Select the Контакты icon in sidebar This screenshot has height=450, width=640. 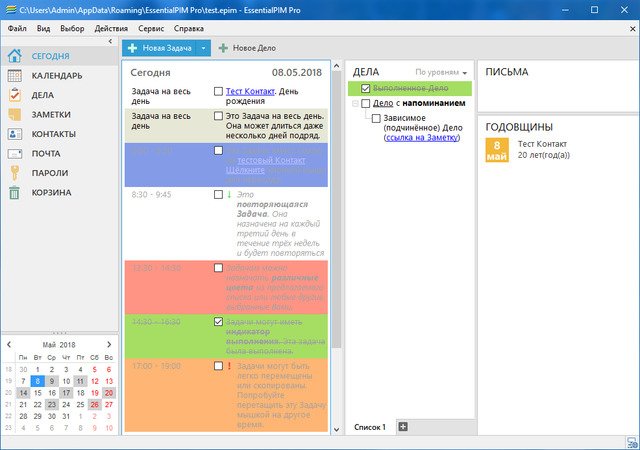[15, 133]
